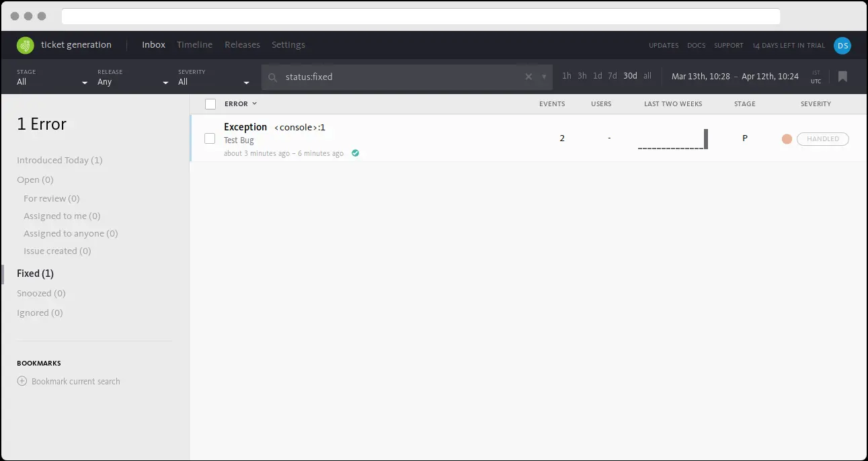This screenshot has height=461, width=868.
Task: Go to the Settings tab
Action: click(288, 45)
